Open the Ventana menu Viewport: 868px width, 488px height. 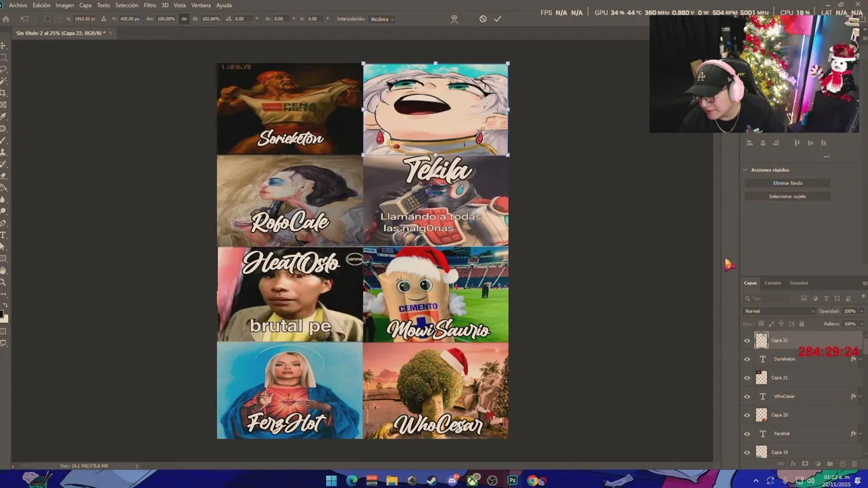[201, 5]
